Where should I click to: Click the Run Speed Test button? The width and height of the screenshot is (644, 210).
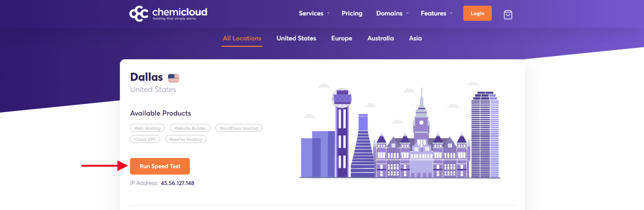tap(160, 166)
